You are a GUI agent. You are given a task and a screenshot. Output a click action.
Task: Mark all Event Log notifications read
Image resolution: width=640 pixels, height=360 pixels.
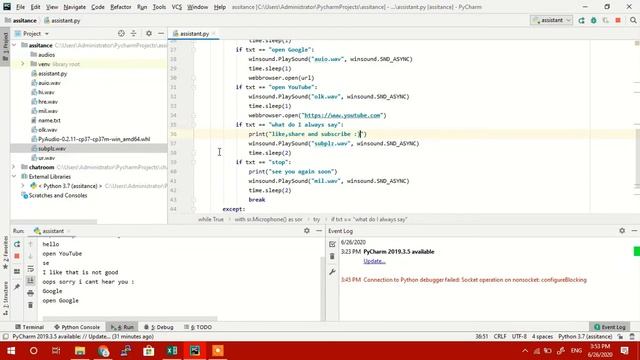332,244
